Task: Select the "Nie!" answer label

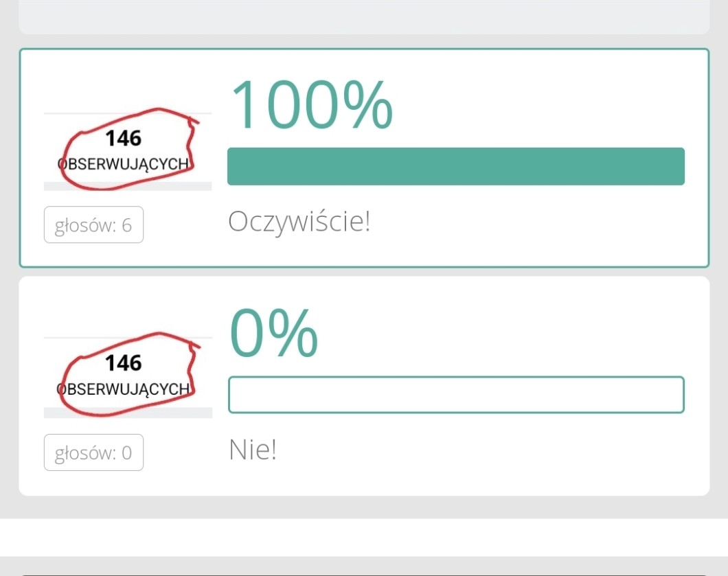Action: click(252, 450)
